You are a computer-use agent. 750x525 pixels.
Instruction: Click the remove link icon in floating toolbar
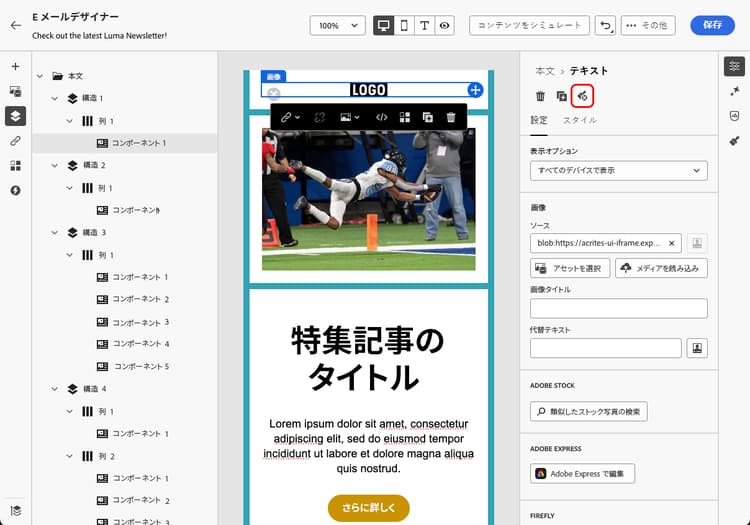320,118
